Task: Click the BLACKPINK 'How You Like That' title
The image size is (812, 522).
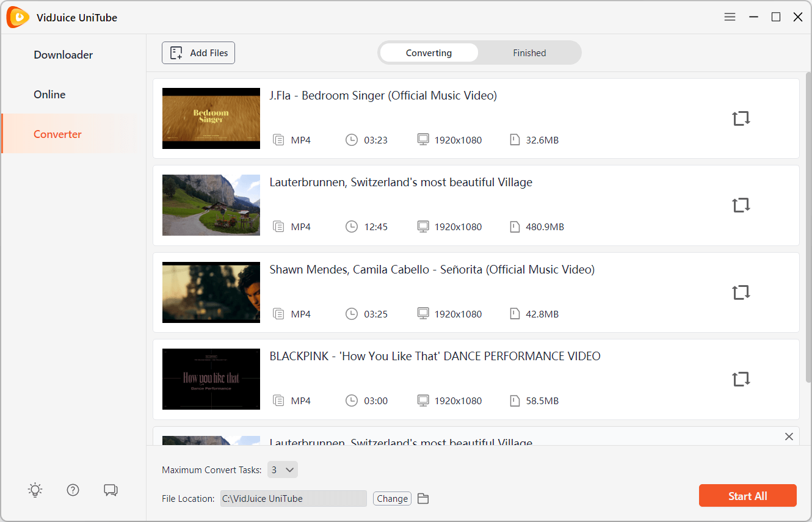Action: point(435,357)
